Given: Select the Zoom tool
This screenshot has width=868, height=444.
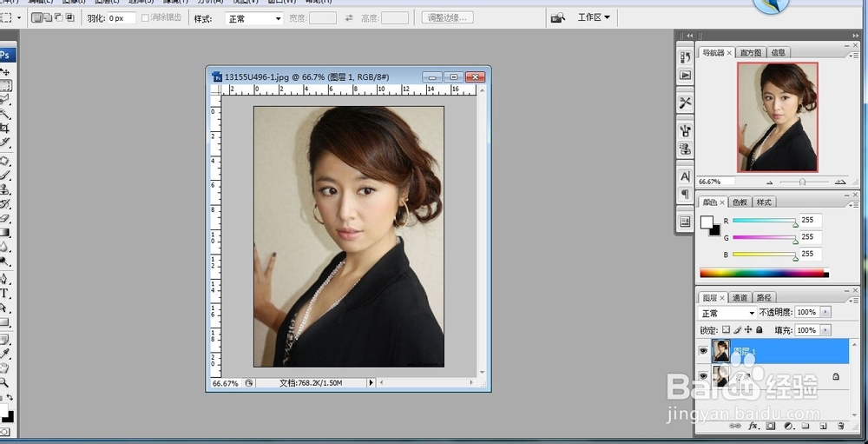Looking at the screenshot, I should pyautogui.click(x=4, y=382).
